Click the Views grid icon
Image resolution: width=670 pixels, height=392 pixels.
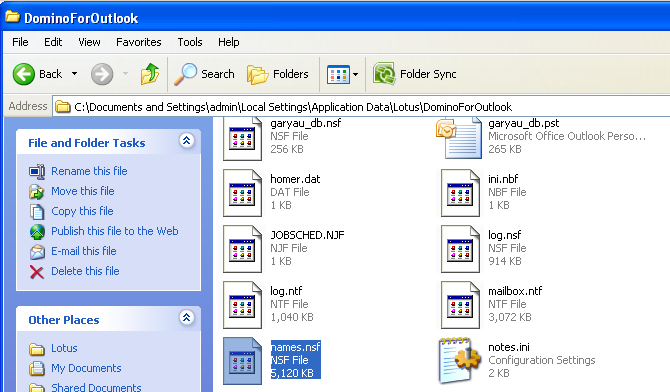click(338, 75)
